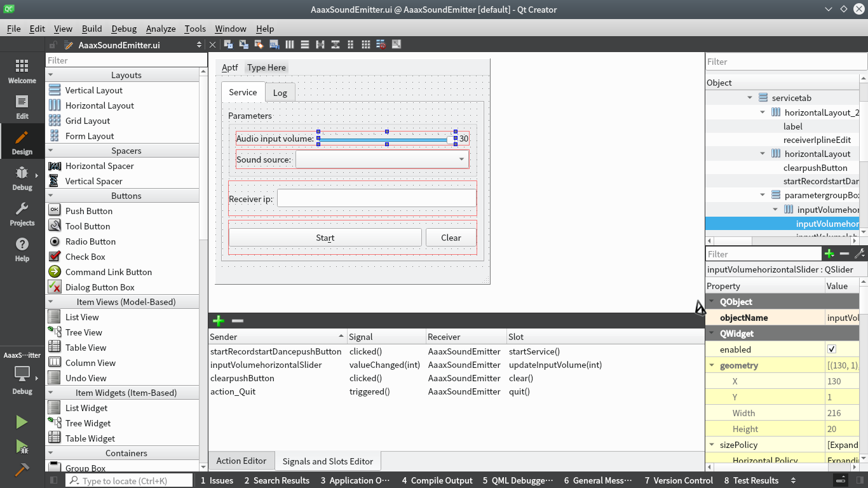Open the Issues output pane
Image resolution: width=868 pixels, height=488 pixels.
pos(217,480)
